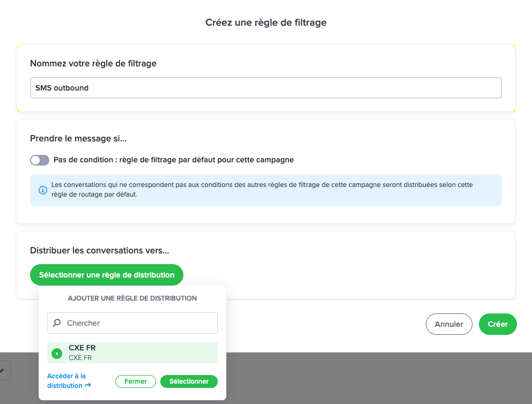The width and height of the screenshot is (532, 404).
Task: Click the Fermer button
Action: pos(136,381)
